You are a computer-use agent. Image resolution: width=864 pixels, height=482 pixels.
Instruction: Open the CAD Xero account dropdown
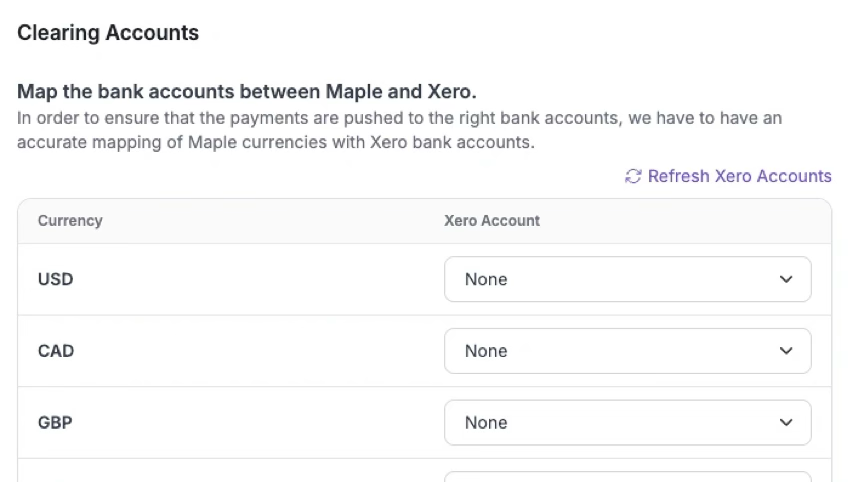[627, 351]
